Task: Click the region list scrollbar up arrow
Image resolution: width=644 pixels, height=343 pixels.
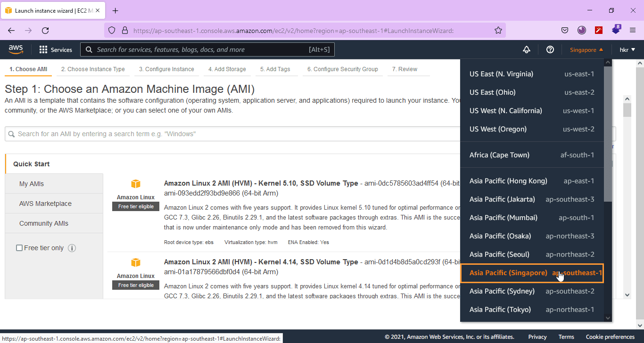Action: [608, 63]
